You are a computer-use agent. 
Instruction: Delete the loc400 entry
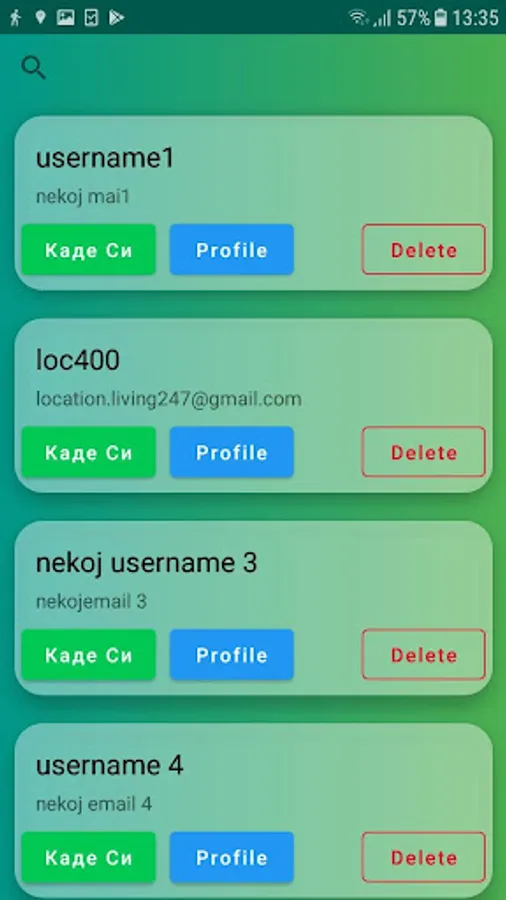[424, 452]
